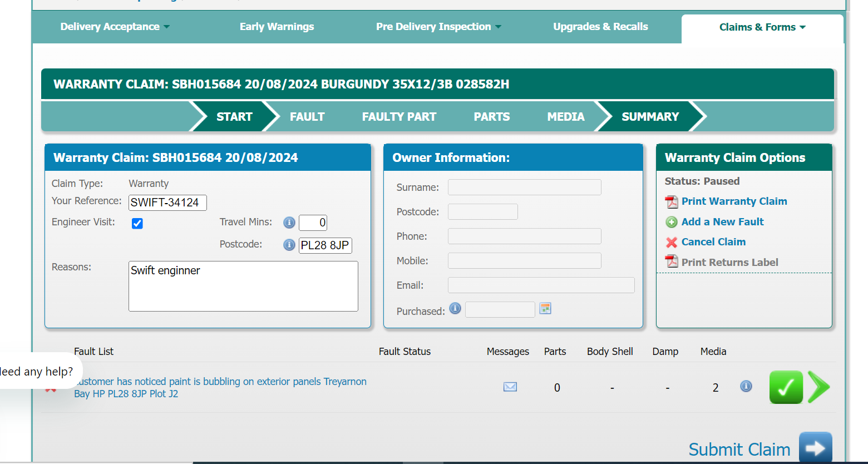Viewport: 868px width, 464px height.
Task: Expand the Claims & Forms dropdown tab
Action: [x=762, y=27]
